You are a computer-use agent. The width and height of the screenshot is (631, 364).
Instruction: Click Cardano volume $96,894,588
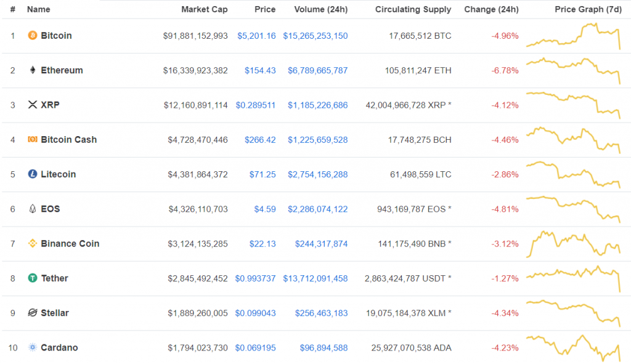(324, 347)
